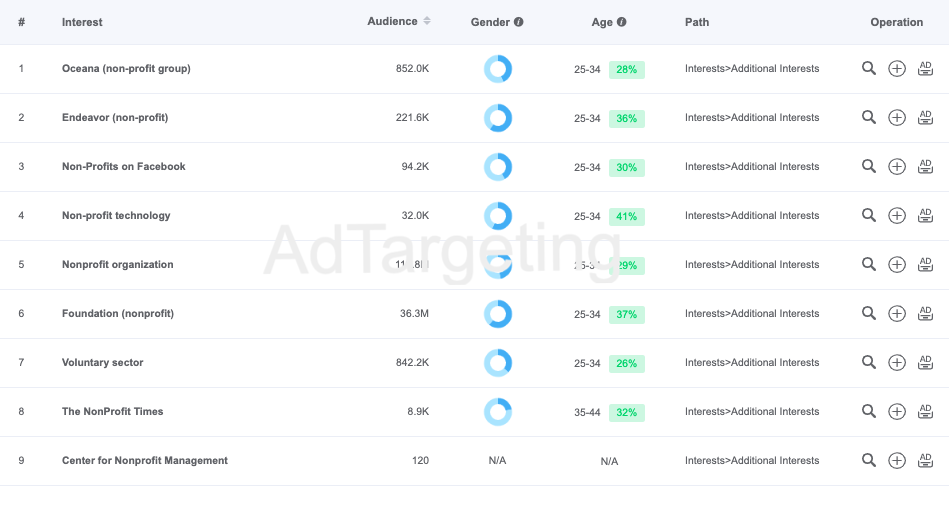Viewport: 949px width, 509px height.
Task: Open AD icon for Foundation (nonprofit)
Action: 925,314
